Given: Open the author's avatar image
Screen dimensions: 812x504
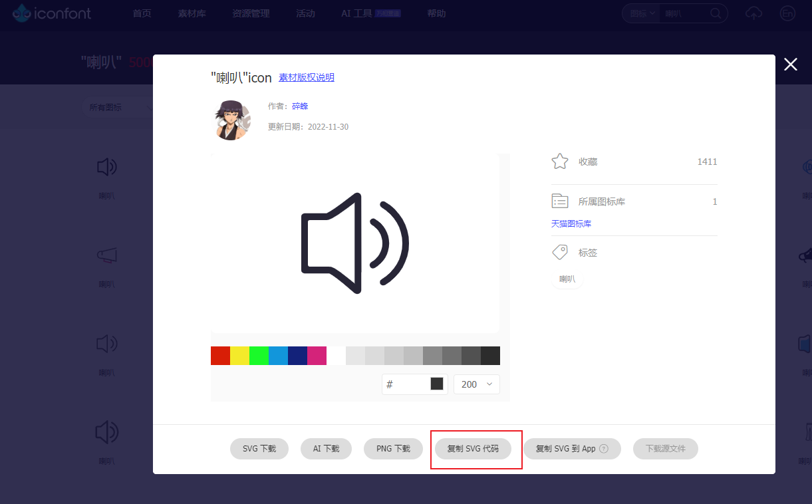Looking at the screenshot, I should click(x=232, y=120).
